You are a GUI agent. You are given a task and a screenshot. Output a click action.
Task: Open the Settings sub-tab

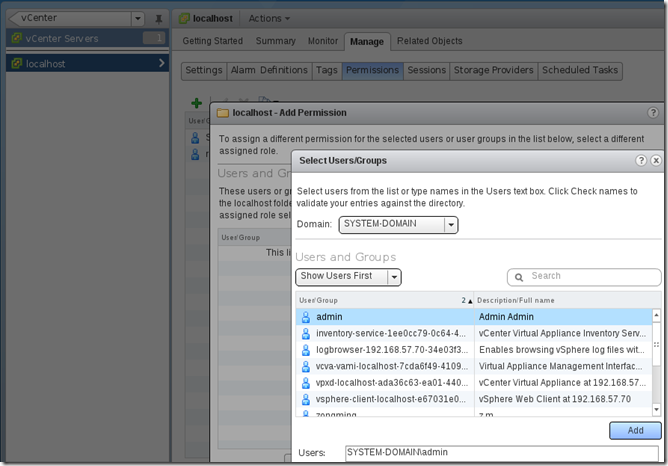point(204,70)
